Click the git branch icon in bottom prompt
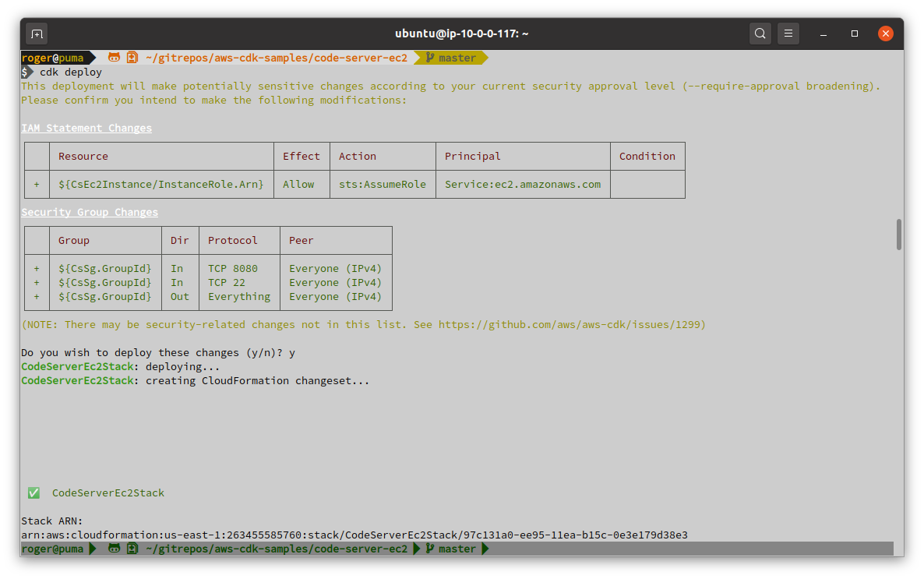 coord(429,549)
